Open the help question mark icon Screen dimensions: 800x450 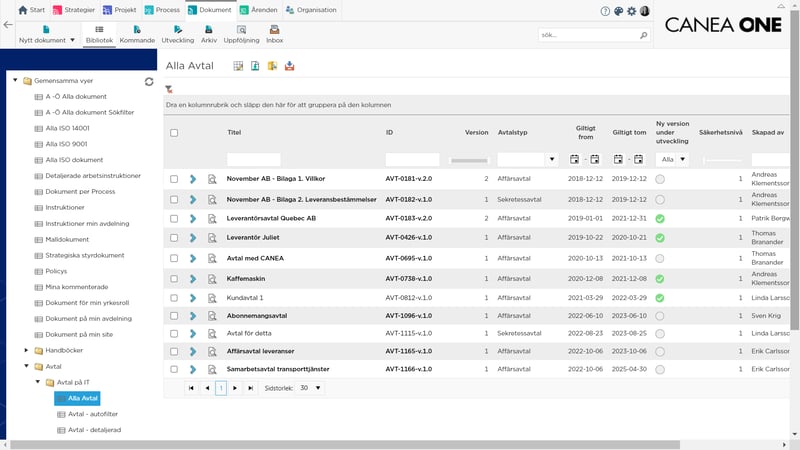[605, 11]
